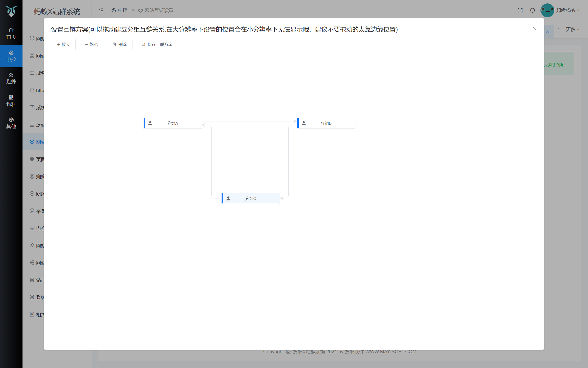Viewport: 588px width, 368px height.
Task: Click the sidebar collapse icon beside the breadcrumb
Action: tap(101, 10)
